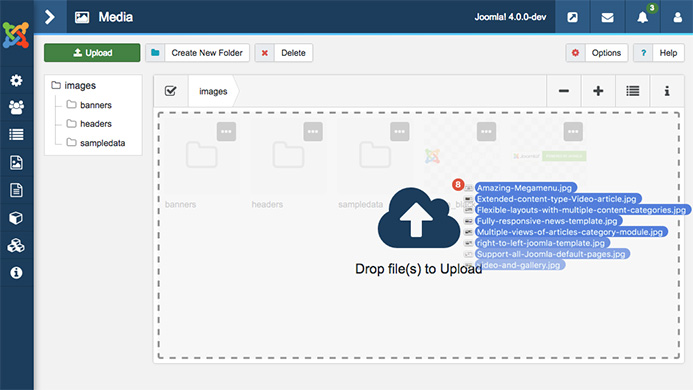Click right-to-left-joomla-template.jpg file name
693x390 pixels.
coord(541,243)
